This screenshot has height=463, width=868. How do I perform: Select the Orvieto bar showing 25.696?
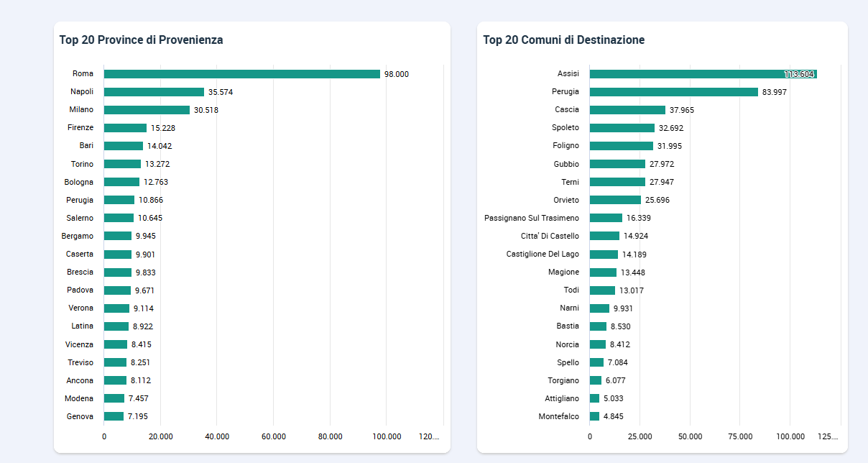point(615,200)
